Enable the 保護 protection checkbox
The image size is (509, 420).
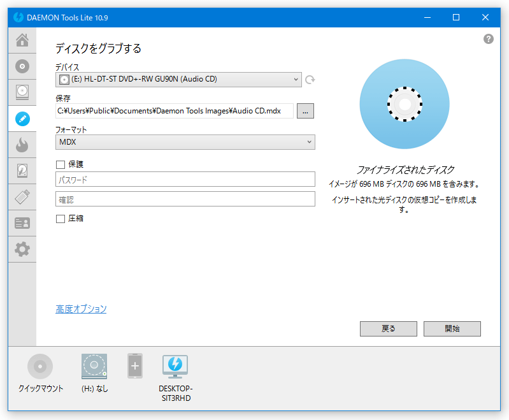point(61,164)
